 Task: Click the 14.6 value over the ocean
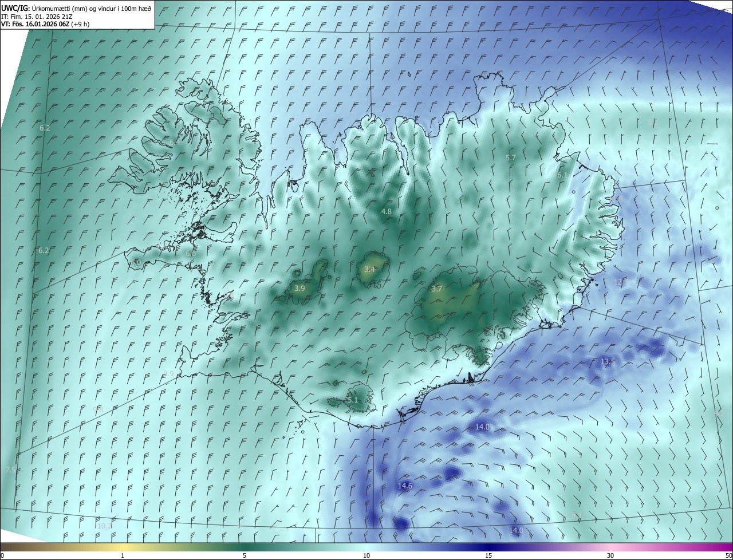[x=405, y=486]
